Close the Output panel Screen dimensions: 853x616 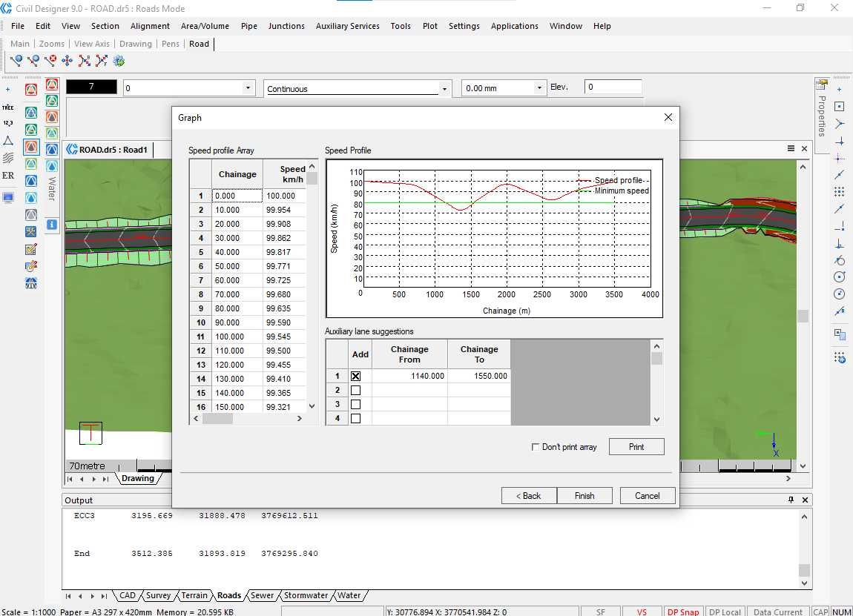pyautogui.click(x=805, y=500)
